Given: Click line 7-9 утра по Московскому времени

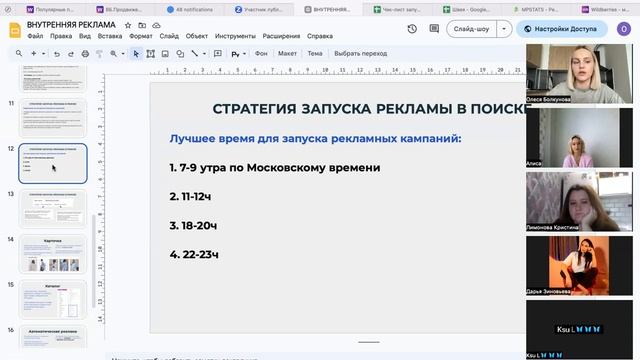Looking at the screenshot, I should coord(275,168).
